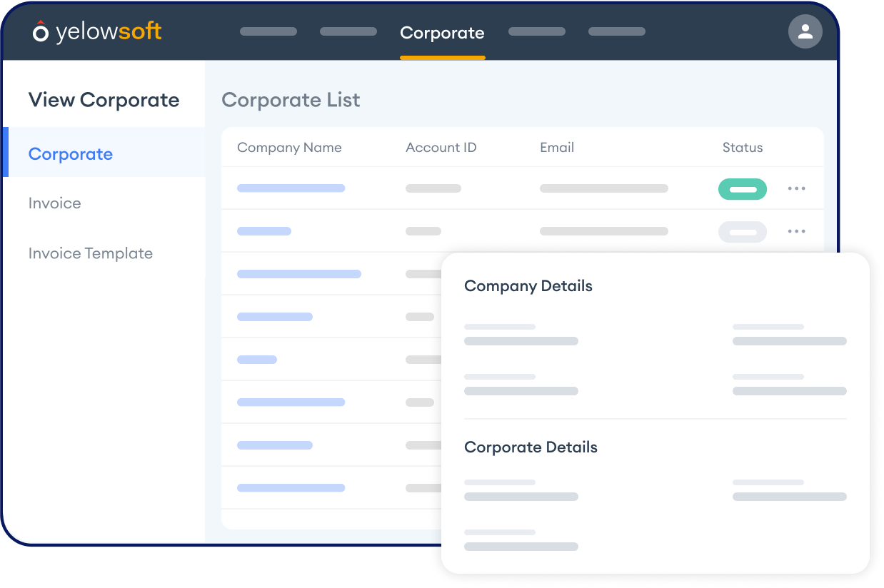Activate the gray status toggle on the second row

click(742, 231)
